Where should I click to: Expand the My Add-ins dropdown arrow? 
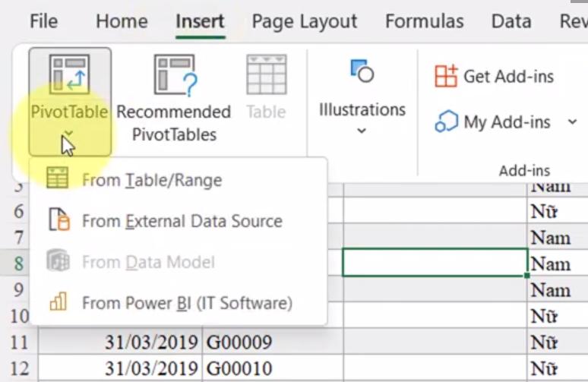pos(572,122)
